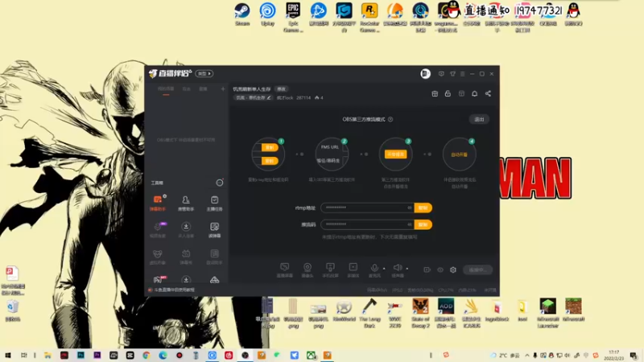Switch to the second scene tab
Viewport: 644px width, 362px height.
(x=187, y=89)
